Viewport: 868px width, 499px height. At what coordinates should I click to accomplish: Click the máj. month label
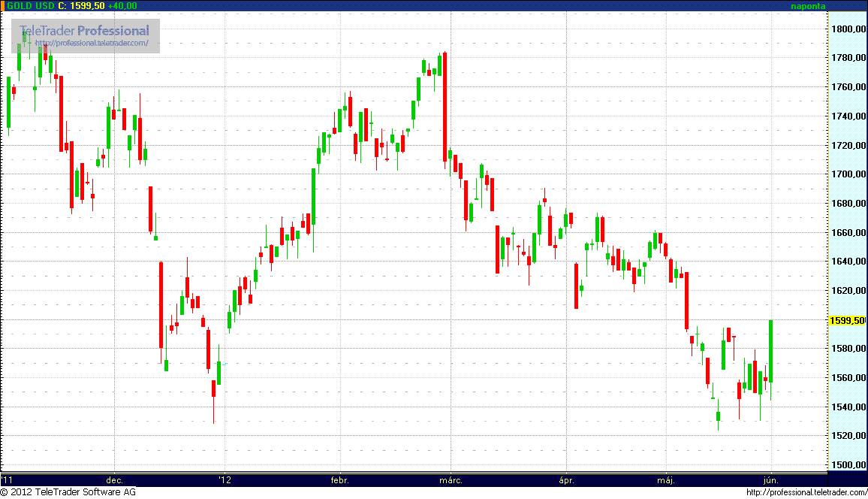click(x=666, y=480)
